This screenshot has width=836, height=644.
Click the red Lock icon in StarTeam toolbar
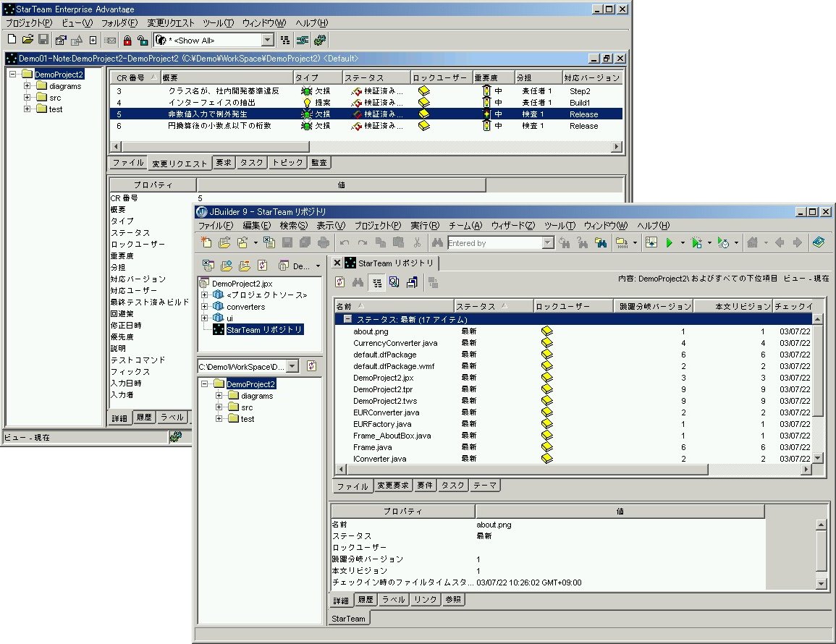point(127,40)
